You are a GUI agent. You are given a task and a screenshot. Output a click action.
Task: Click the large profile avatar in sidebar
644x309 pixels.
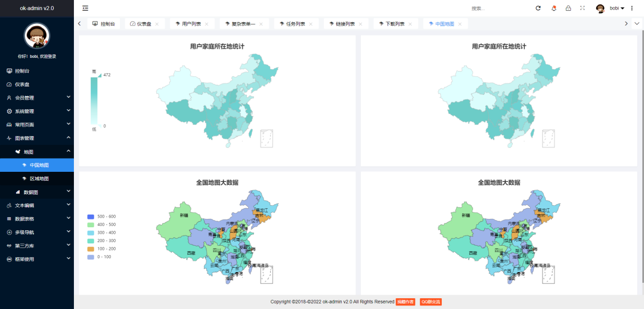[37, 36]
